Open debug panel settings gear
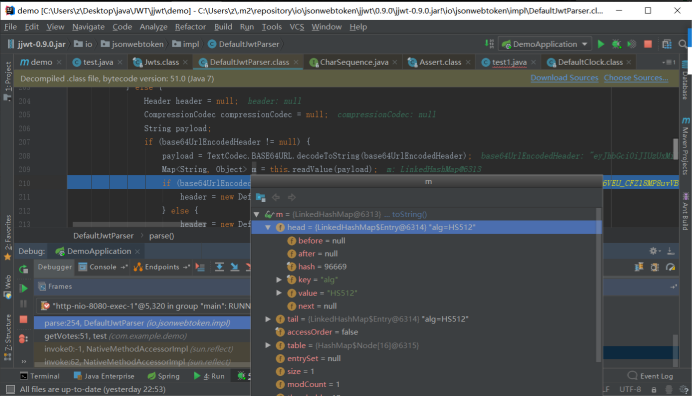 coord(654,251)
